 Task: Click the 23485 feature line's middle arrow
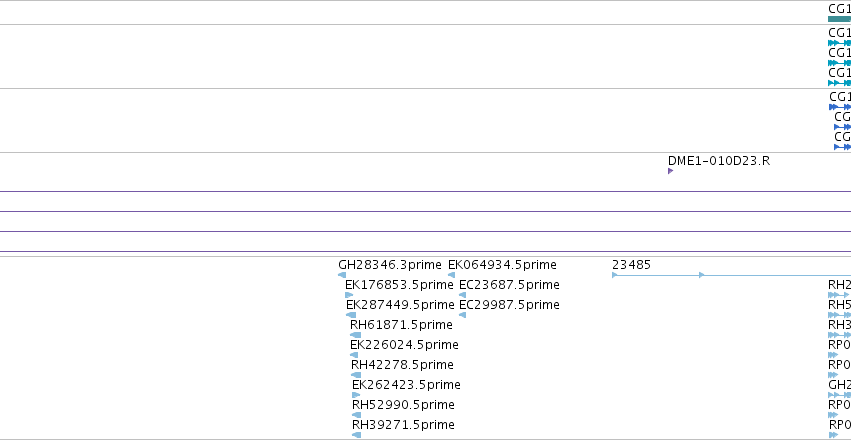point(701,275)
